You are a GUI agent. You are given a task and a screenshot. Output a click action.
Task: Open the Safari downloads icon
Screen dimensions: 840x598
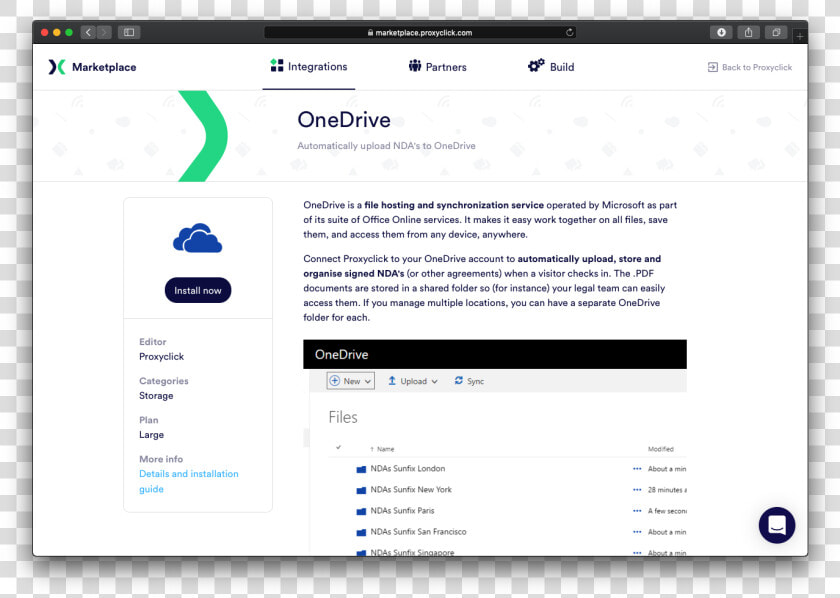(x=721, y=32)
